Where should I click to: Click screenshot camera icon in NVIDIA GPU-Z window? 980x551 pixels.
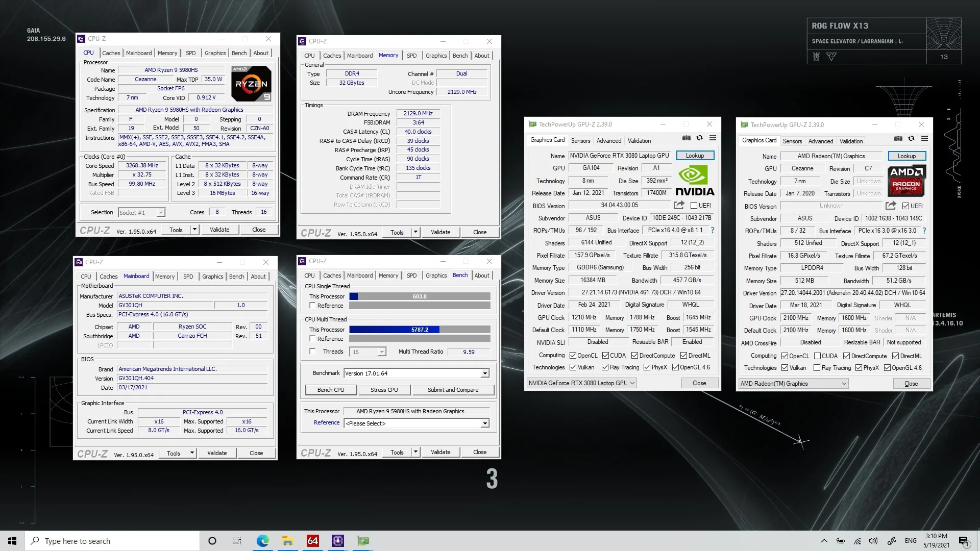click(x=687, y=138)
